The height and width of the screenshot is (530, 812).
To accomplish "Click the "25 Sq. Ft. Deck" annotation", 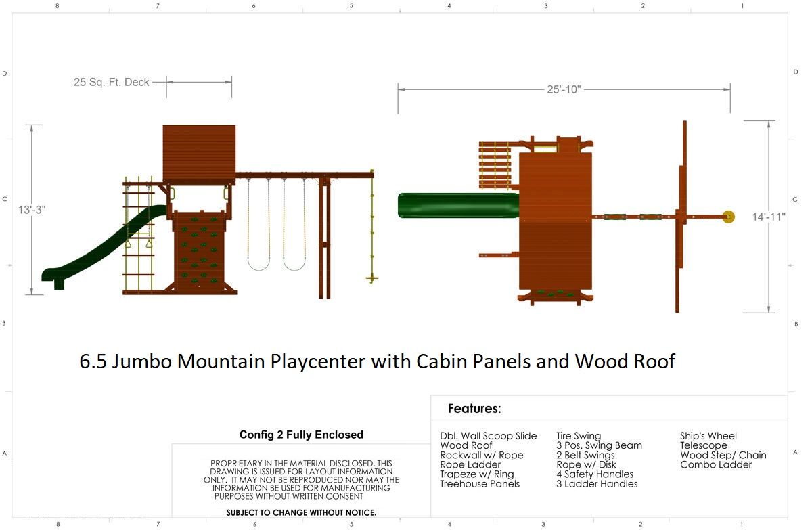I will 111,82.
